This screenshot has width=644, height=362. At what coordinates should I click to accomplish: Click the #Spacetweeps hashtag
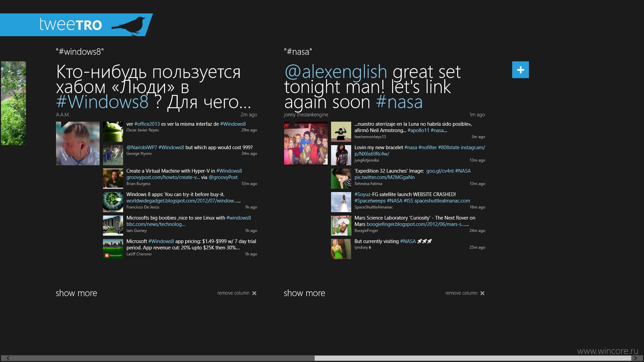(370, 201)
